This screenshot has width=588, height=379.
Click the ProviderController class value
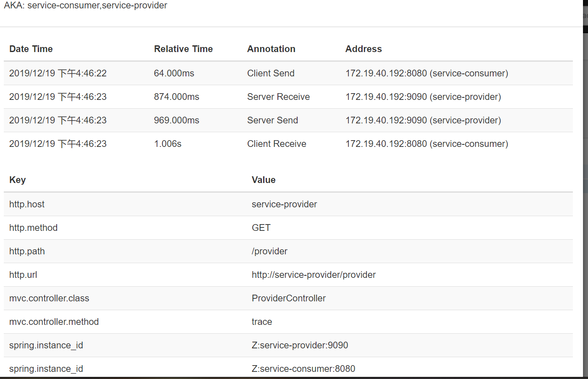click(289, 298)
